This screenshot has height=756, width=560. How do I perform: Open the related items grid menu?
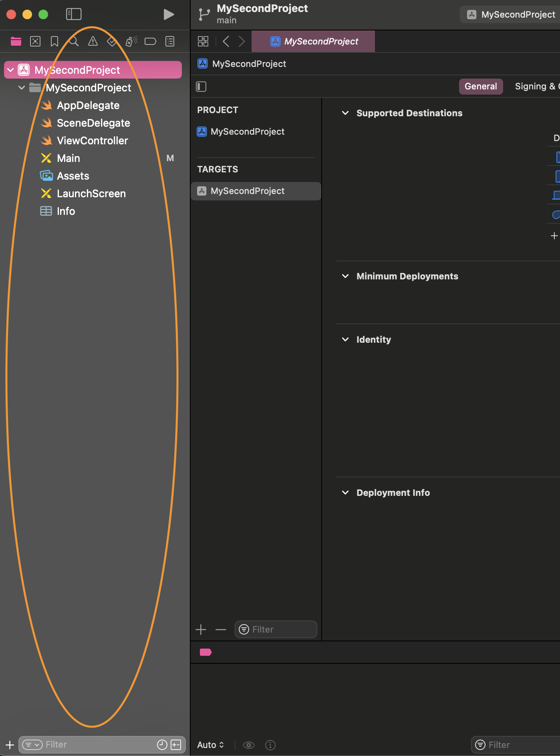click(203, 41)
